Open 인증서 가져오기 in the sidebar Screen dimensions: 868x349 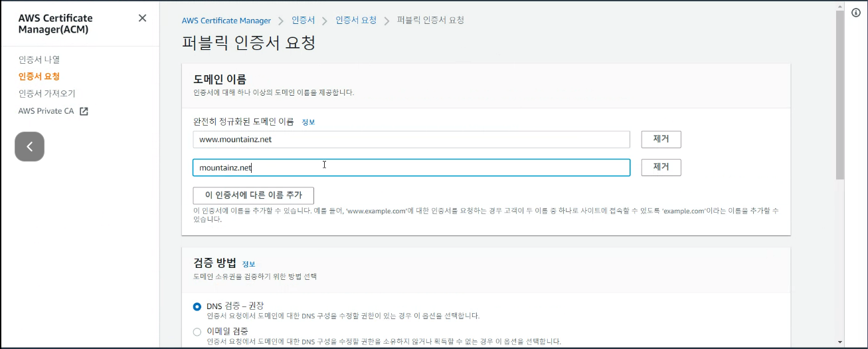[47, 94]
